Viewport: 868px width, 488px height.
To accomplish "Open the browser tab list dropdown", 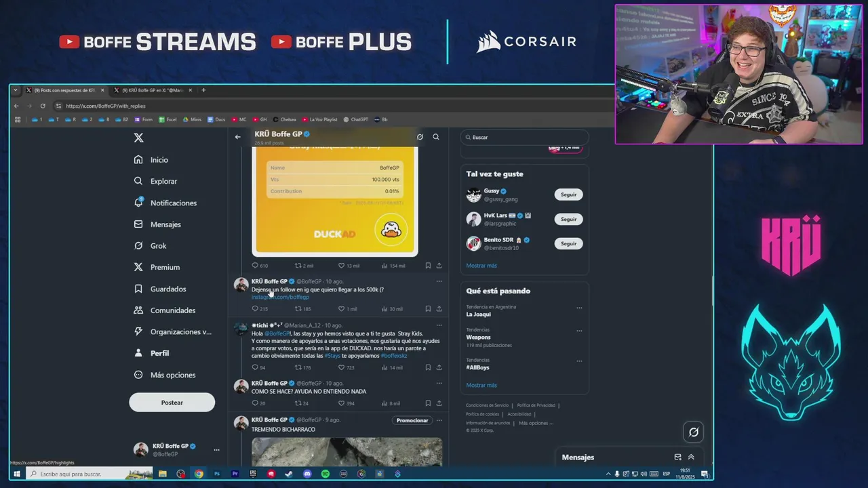I will tap(16, 90).
